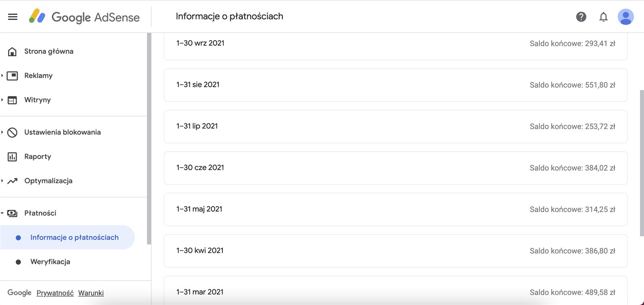Expand the Reklamy section arrow
This screenshot has width=644, height=305.
click(2, 76)
